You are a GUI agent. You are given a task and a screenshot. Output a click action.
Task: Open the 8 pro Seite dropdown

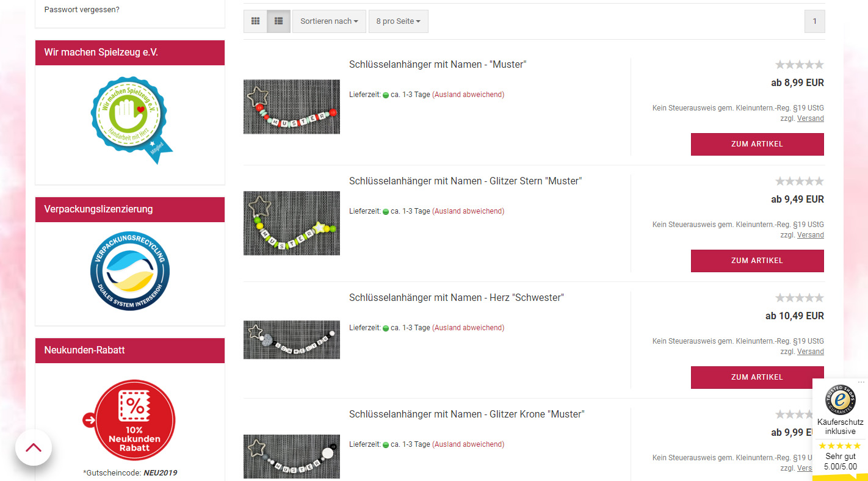(x=399, y=21)
